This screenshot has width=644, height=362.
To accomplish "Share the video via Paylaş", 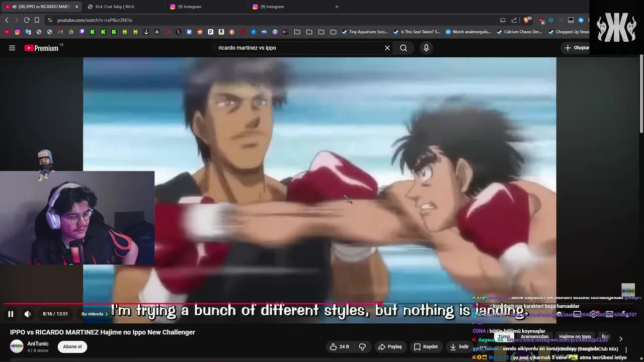I will tap(390, 346).
